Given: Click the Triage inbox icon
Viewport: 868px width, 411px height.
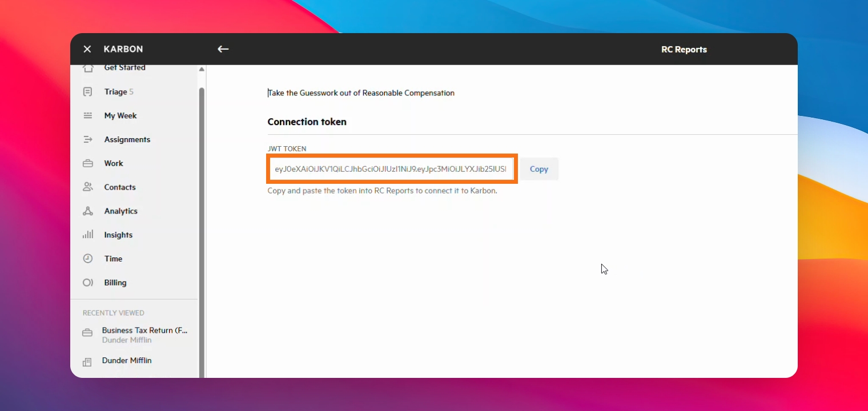Looking at the screenshot, I should point(88,92).
